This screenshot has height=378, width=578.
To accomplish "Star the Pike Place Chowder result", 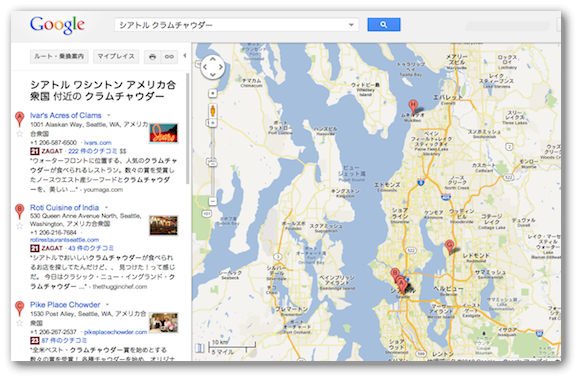I will coord(20,323).
